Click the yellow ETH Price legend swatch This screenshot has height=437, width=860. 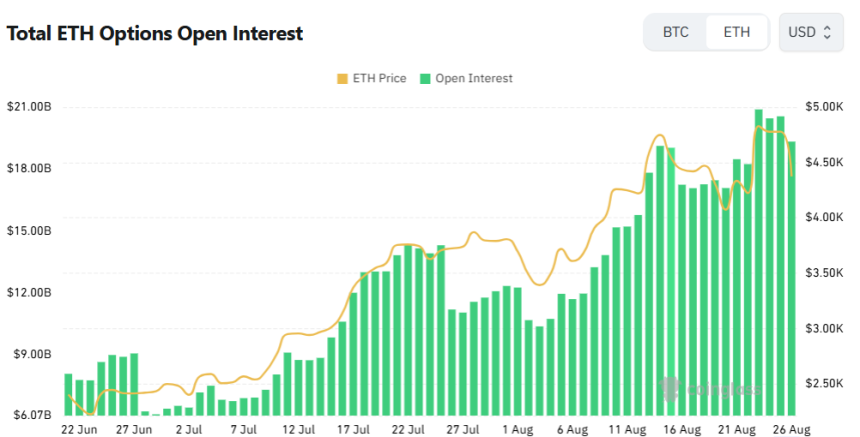pos(344,78)
